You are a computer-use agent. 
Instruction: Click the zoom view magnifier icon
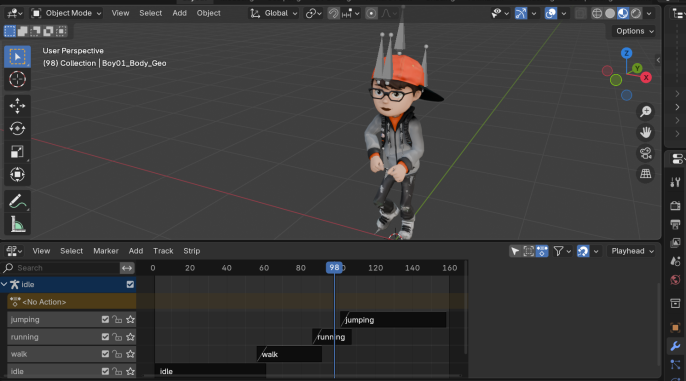point(646,112)
